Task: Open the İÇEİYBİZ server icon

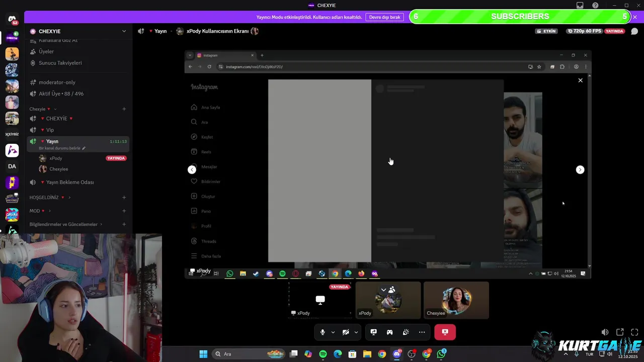Action: pos(12,134)
